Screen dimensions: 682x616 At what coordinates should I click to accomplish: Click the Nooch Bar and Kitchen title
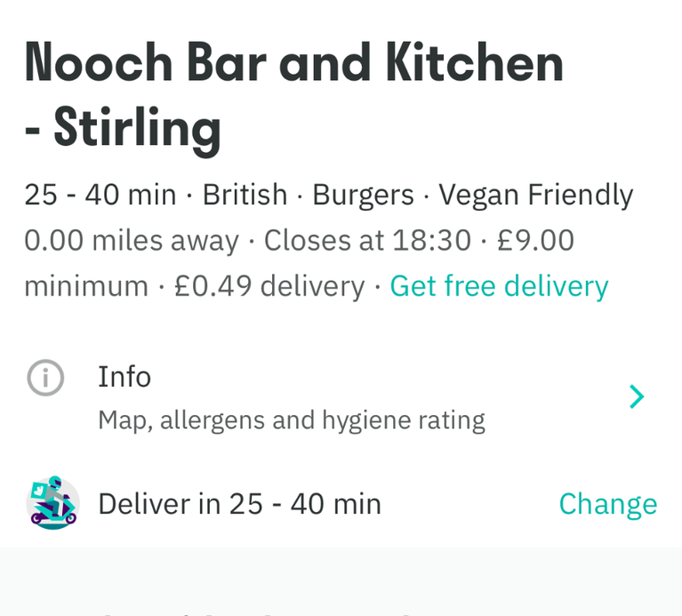pos(294,63)
